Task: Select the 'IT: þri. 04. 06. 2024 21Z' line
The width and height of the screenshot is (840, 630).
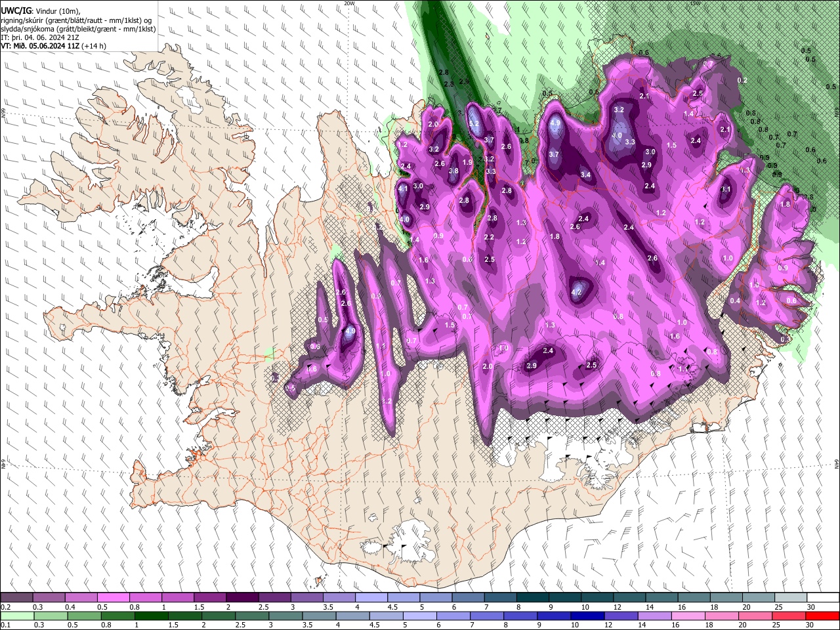Action: [x=39, y=38]
